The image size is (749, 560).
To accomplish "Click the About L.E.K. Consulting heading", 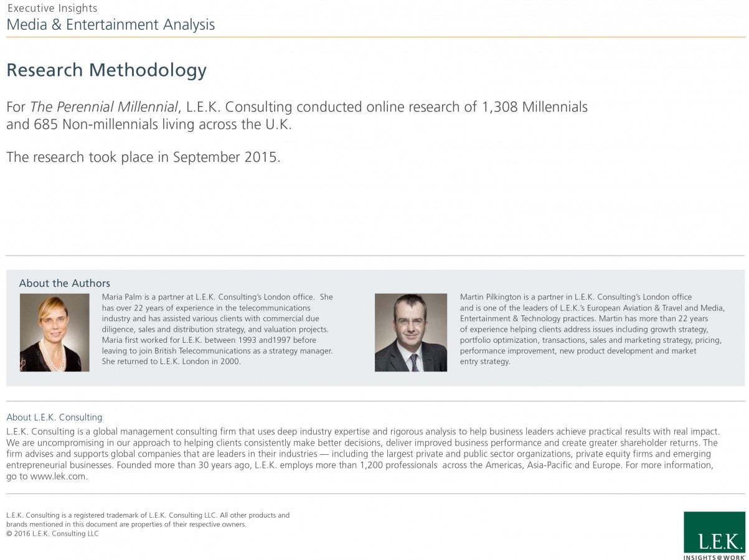I will pos(54,418).
